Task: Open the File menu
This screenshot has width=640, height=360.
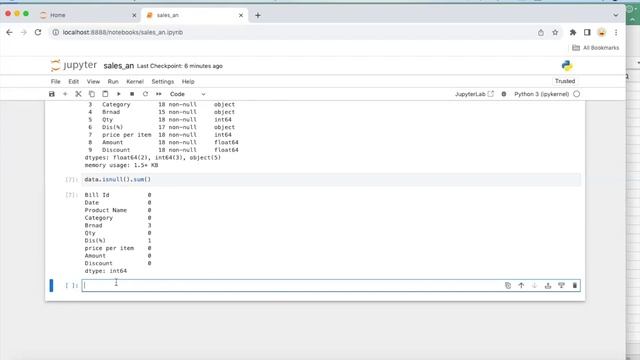Action: click(x=56, y=82)
